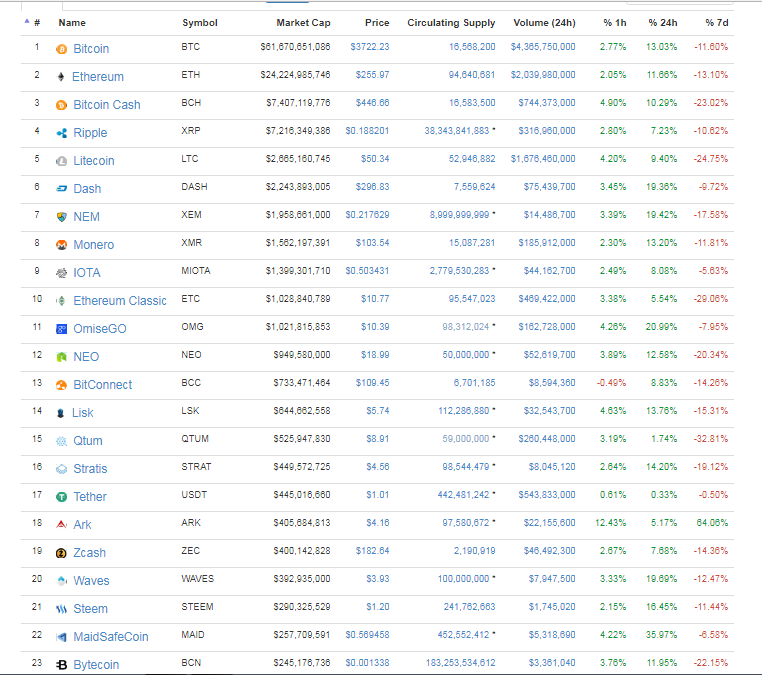This screenshot has width=762, height=675.
Task: Click the Ethereum Classic logo icon
Action: coord(61,301)
